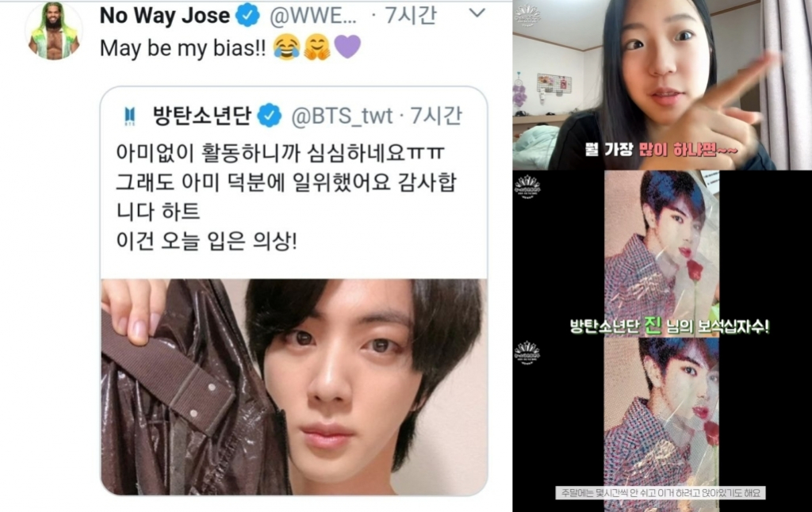Click the channel watermark logo on top video
This screenshot has height=512, width=812.
pyautogui.click(x=527, y=14)
